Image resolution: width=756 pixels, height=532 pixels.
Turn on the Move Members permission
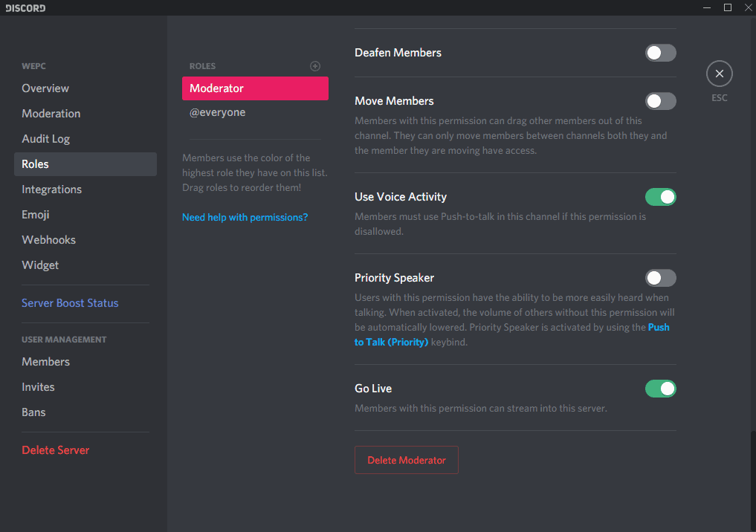click(x=661, y=101)
